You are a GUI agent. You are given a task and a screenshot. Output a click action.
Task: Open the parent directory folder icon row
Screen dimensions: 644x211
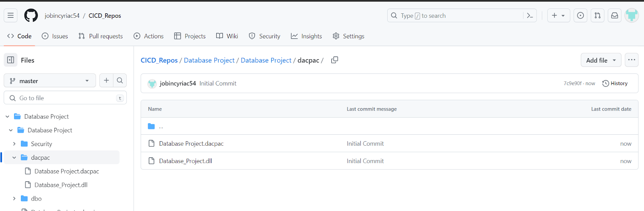pos(151,126)
